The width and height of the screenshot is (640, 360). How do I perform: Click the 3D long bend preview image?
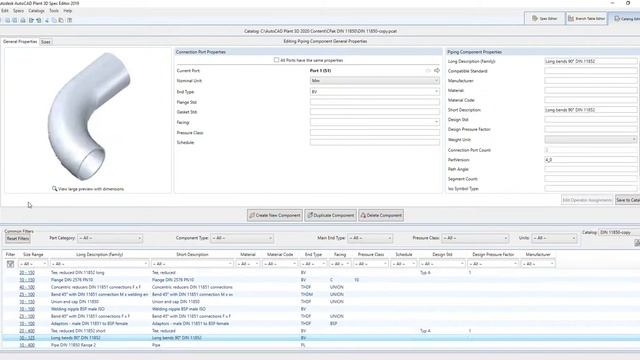pos(88,116)
